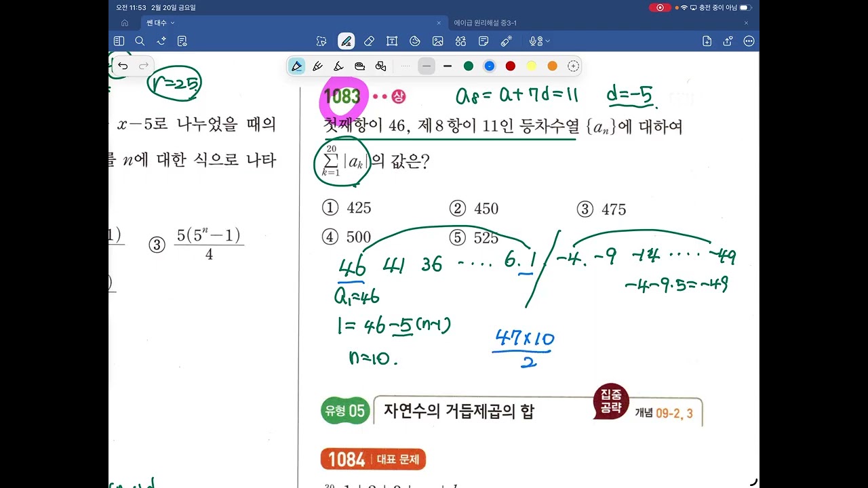Tap answer choice ⑤ 525
The image size is (868, 488).
click(x=474, y=238)
